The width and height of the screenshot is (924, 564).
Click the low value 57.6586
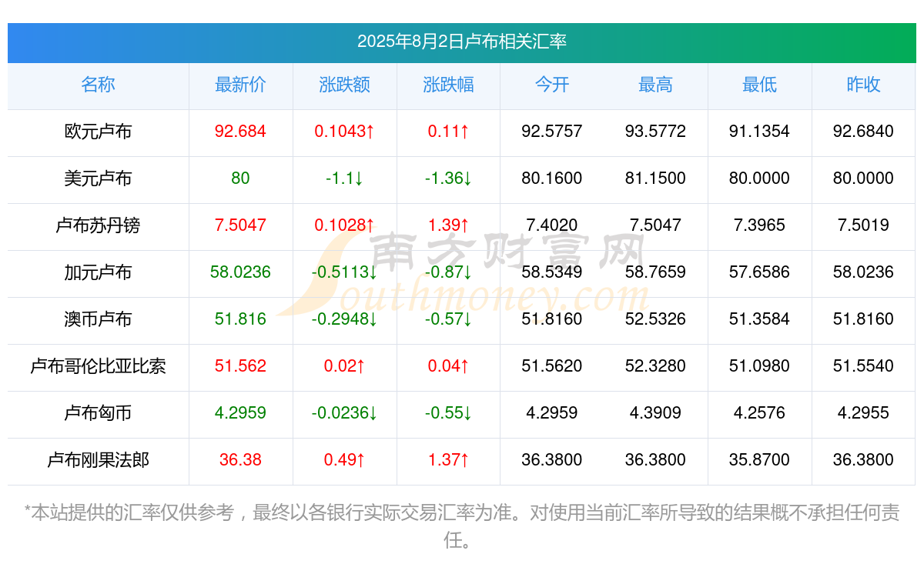[x=759, y=272]
